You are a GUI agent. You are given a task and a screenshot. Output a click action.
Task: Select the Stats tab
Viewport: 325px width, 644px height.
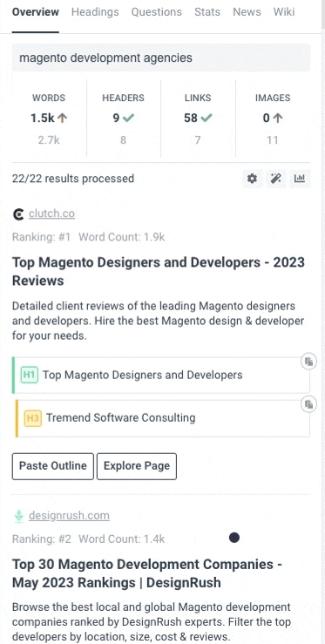pos(207,12)
